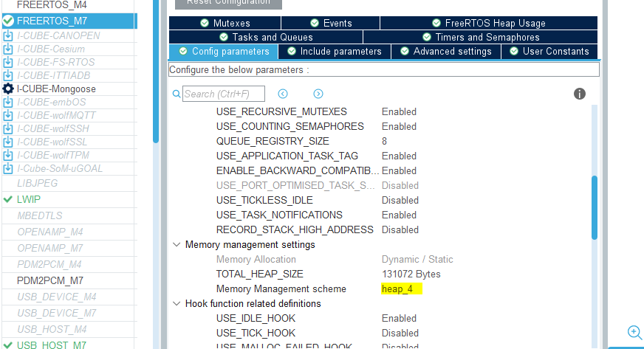
Task: Open USE_TICKLESS_IDLE Disabled value dropdown
Action: 400,201
